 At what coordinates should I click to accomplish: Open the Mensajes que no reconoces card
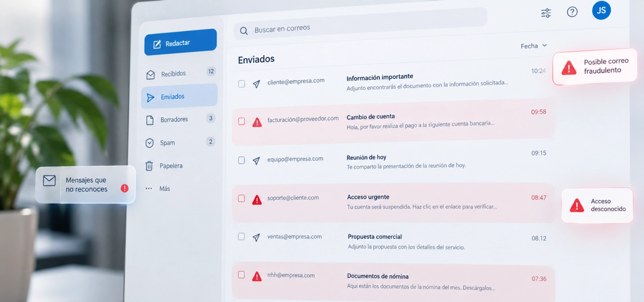[86, 185]
